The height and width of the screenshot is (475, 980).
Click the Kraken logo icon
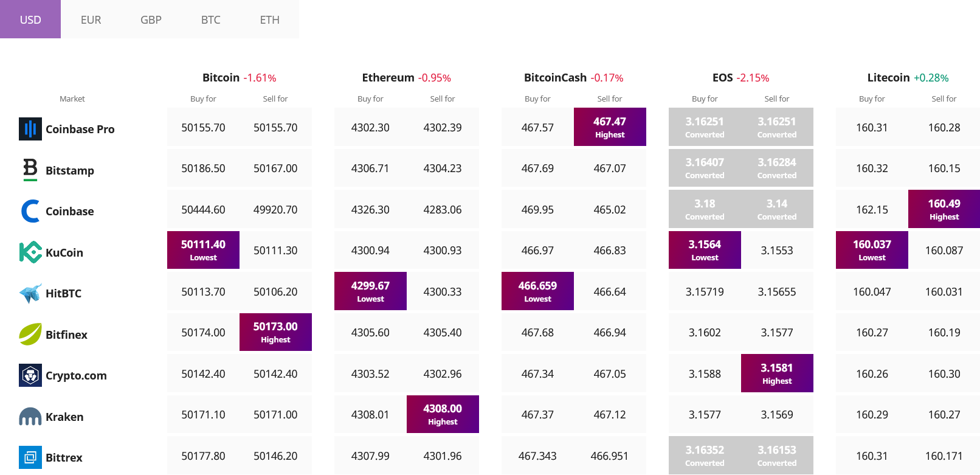30,417
